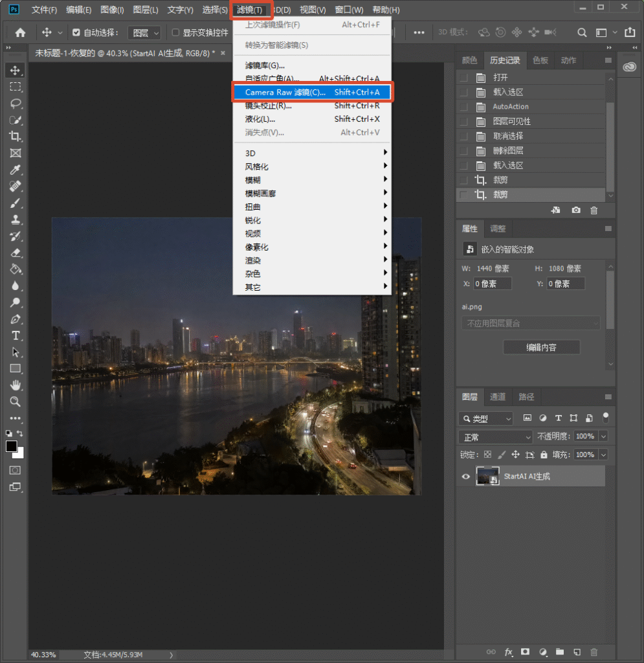Expand the opacity 不透明度 dropdown arrow
This screenshot has height=663, width=644.
tap(603, 436)
